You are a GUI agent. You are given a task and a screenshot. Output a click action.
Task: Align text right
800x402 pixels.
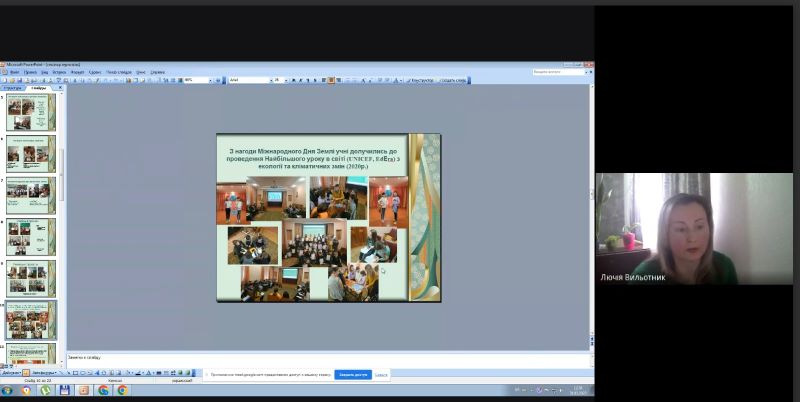tap(338, 80)
